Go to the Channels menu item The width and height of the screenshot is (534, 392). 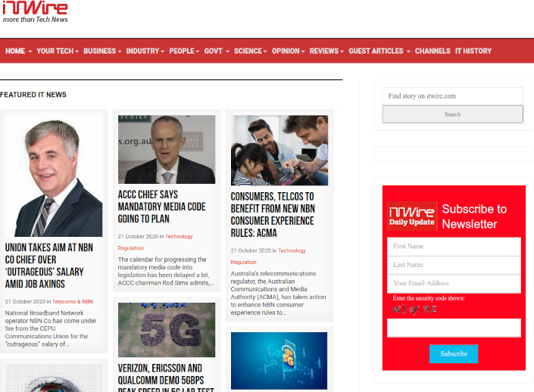(x=433, y=51)
